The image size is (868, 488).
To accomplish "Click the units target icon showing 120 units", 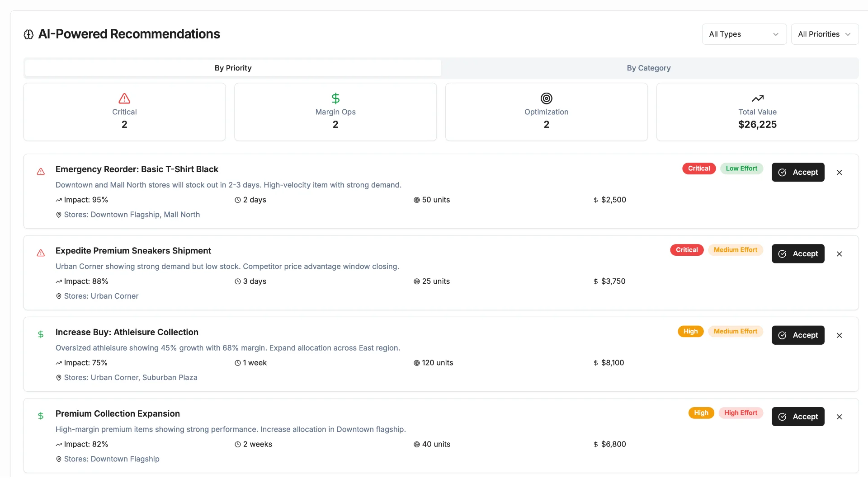I will point(416,363).
